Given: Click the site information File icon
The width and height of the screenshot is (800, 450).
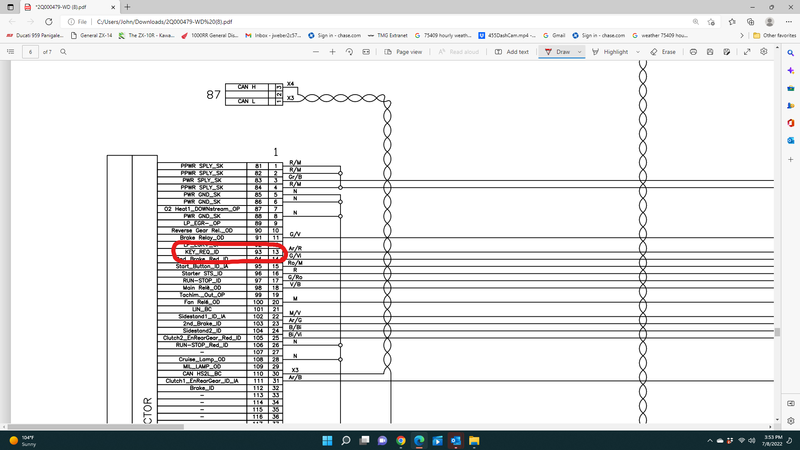Looking at the screenshot, I should 78,22.
